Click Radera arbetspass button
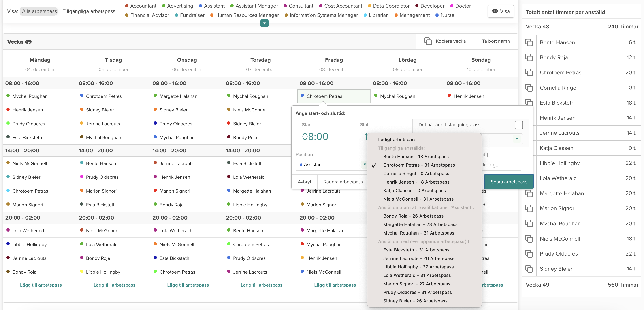The image size is (644, 310). [x=343, y=182]
